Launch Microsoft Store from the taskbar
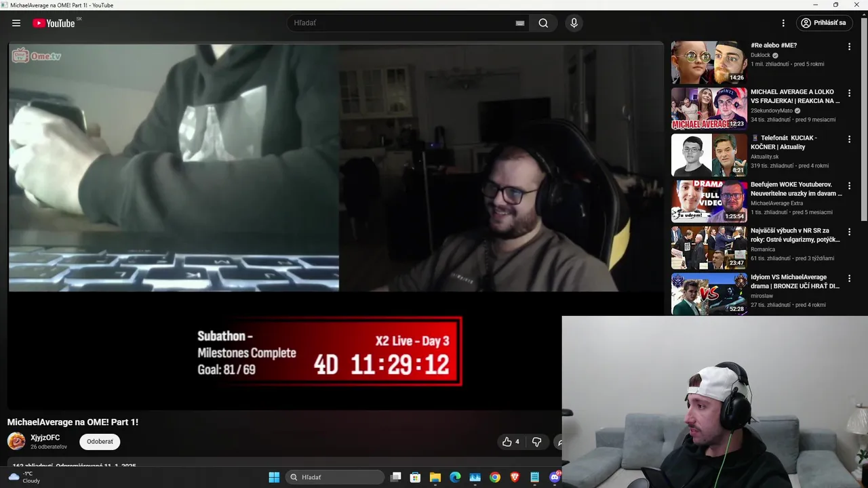This screenshot has width=868, height=488. coord(416,477)
